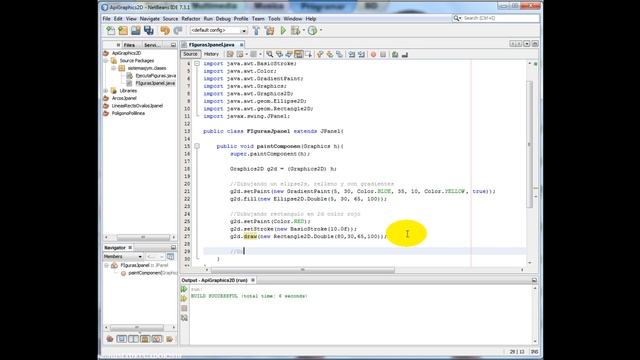Click the Shift Line Left icon
Viewport: 640px width, 360px height.
(x=351, y=54)
